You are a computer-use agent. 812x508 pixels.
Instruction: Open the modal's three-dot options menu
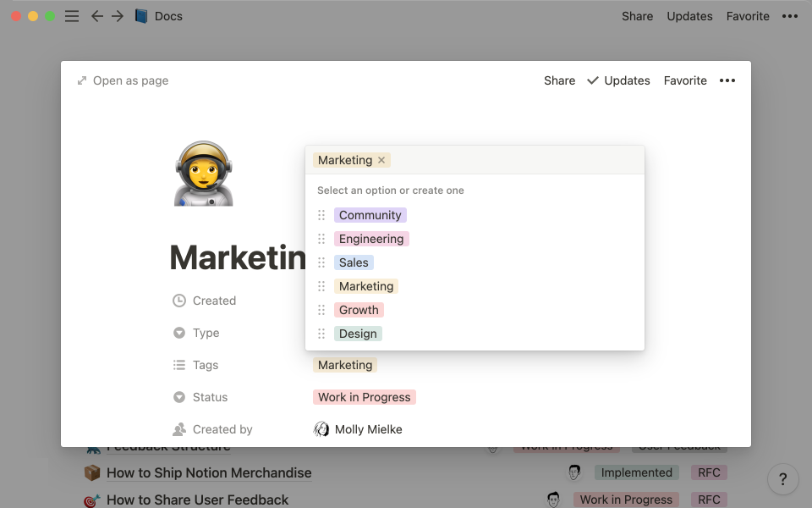tap(727, 80)
